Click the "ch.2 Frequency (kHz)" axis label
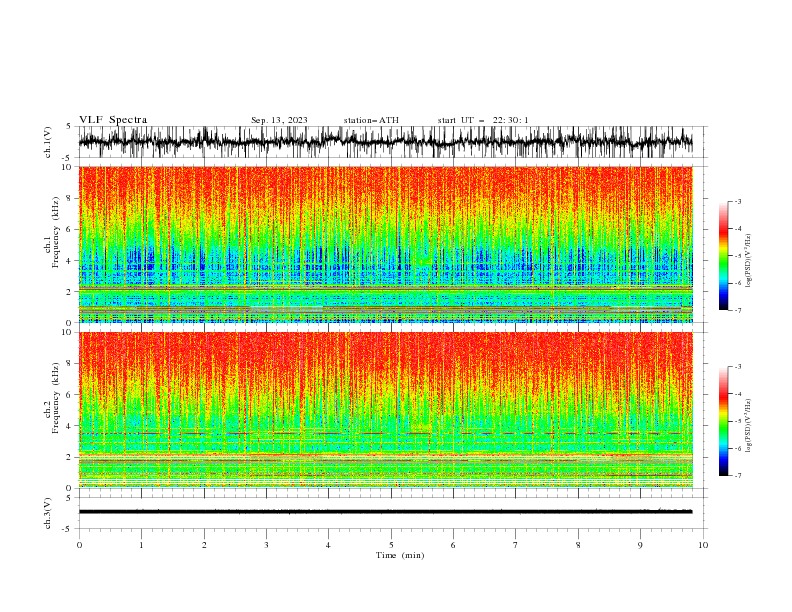This screenshot has height=612, width=792. tap(52, 398)
